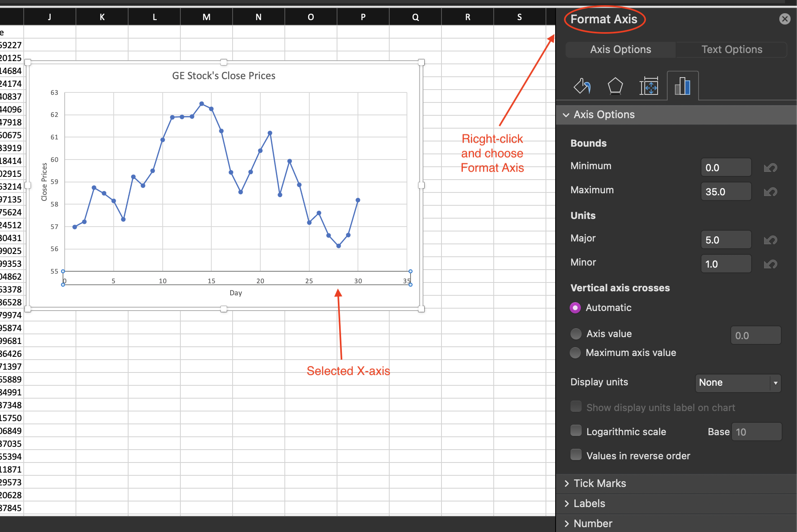This screenshot has height=532, width=797.
Task: Select the Automatic axis crossing option
Action: click(x=575, y=308)
